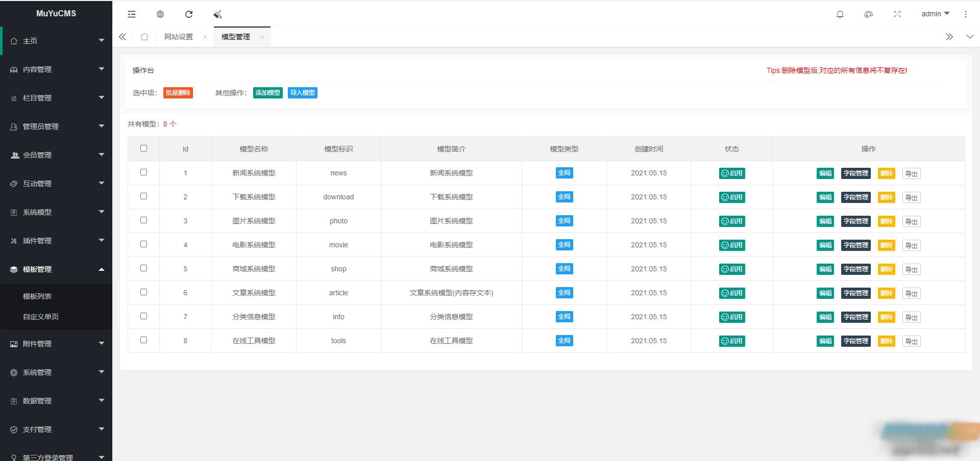
Task: Click the 添加模型 button
Action: pos(267,93)
